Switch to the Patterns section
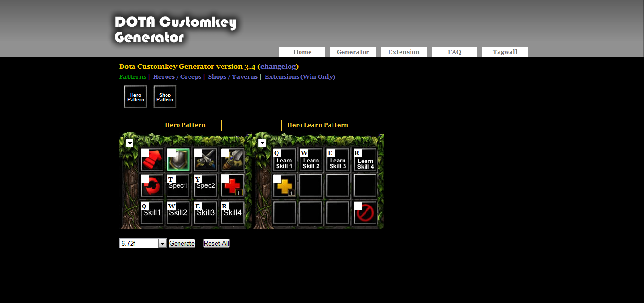Viewport: 644px width, 303px height. pos(133,76)
